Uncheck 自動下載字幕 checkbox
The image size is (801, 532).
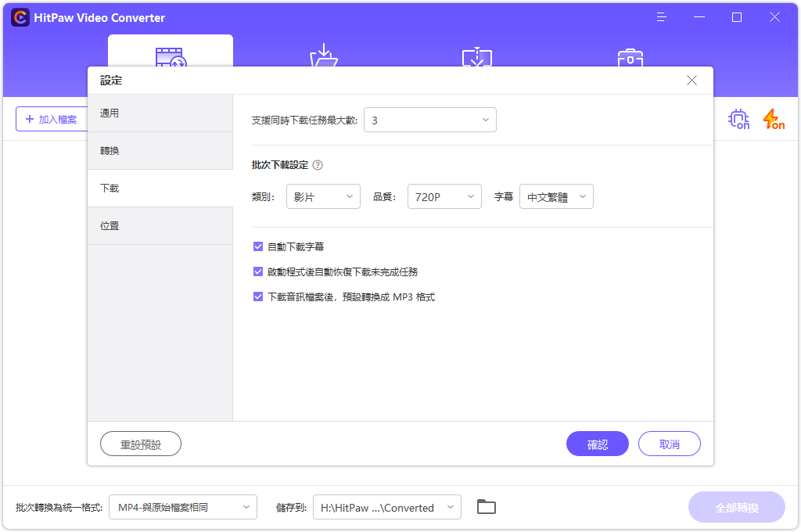coord(258,247)
